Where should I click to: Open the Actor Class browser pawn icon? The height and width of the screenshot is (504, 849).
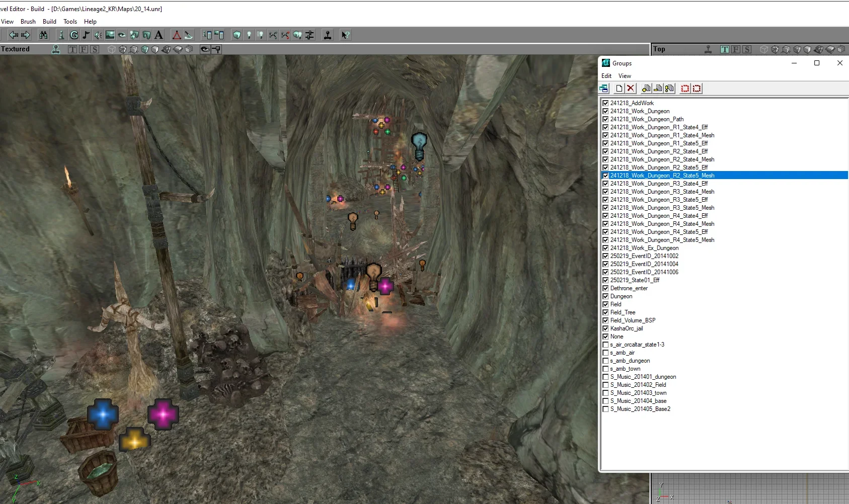pos(61,35)
